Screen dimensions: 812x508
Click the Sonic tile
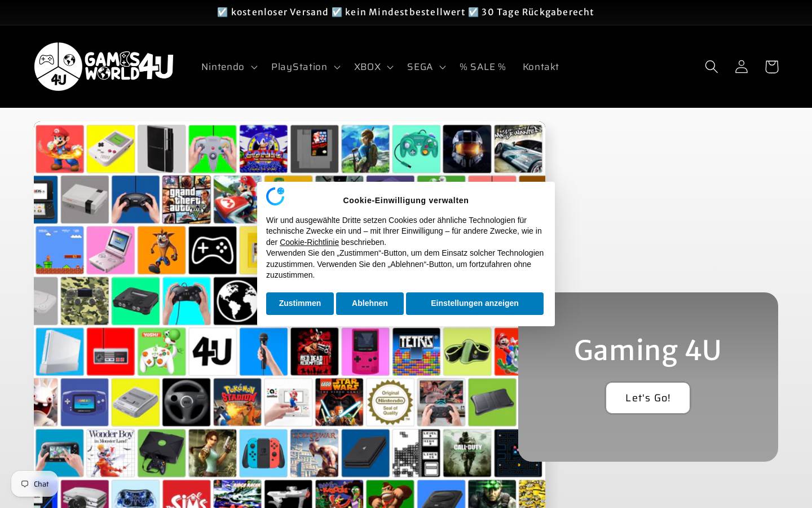[263, 149]
